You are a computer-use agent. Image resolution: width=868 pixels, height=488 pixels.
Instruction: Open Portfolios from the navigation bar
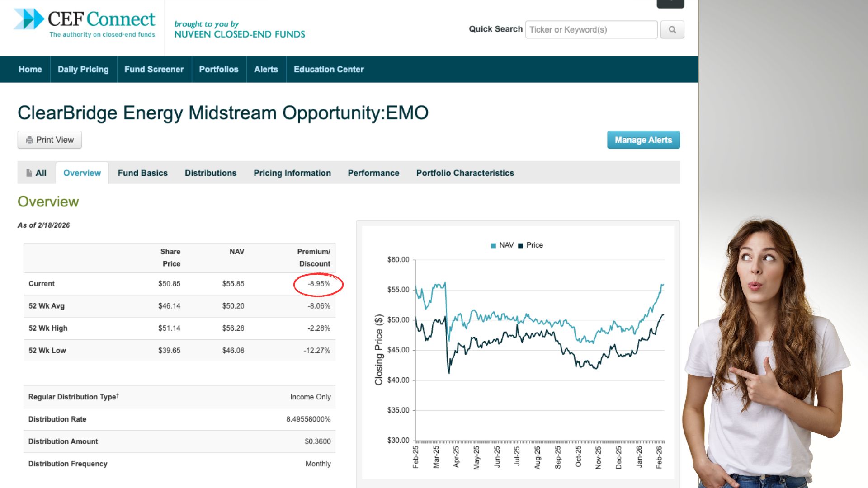point(218,70)
